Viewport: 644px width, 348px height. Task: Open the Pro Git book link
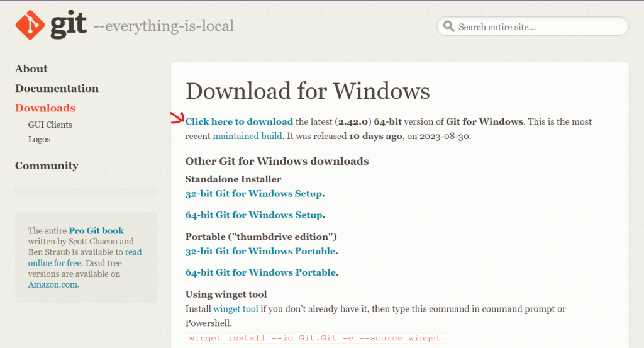click(96, 230)
